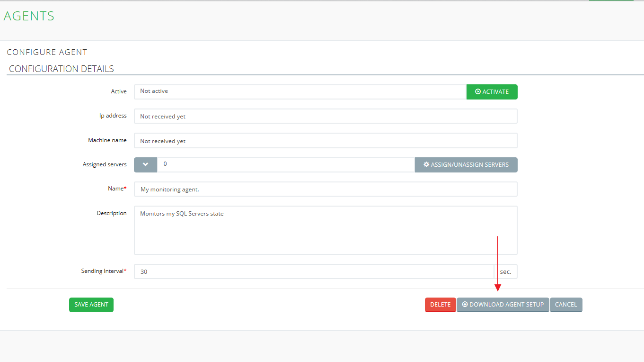Click the Ip address field
Image resolution: width=644 pixels, height=362 pixels.
coord(326,116)
